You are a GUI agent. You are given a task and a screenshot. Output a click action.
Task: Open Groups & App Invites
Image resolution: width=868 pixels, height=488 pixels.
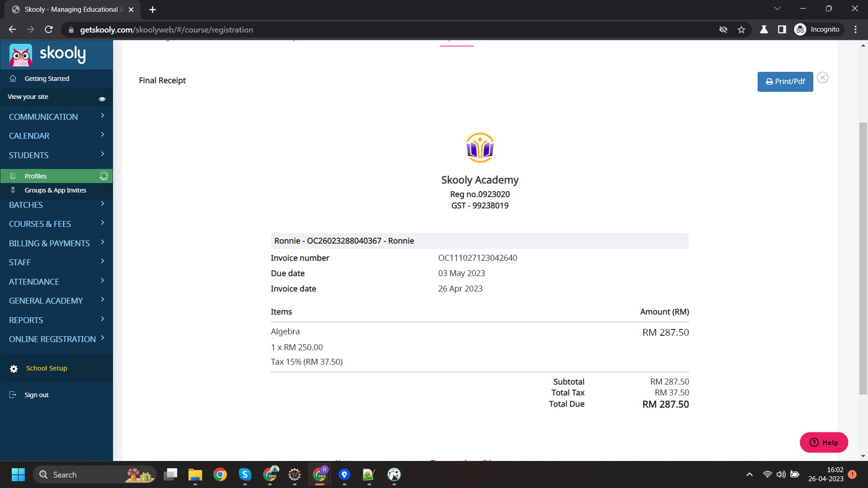coord(57,190)
